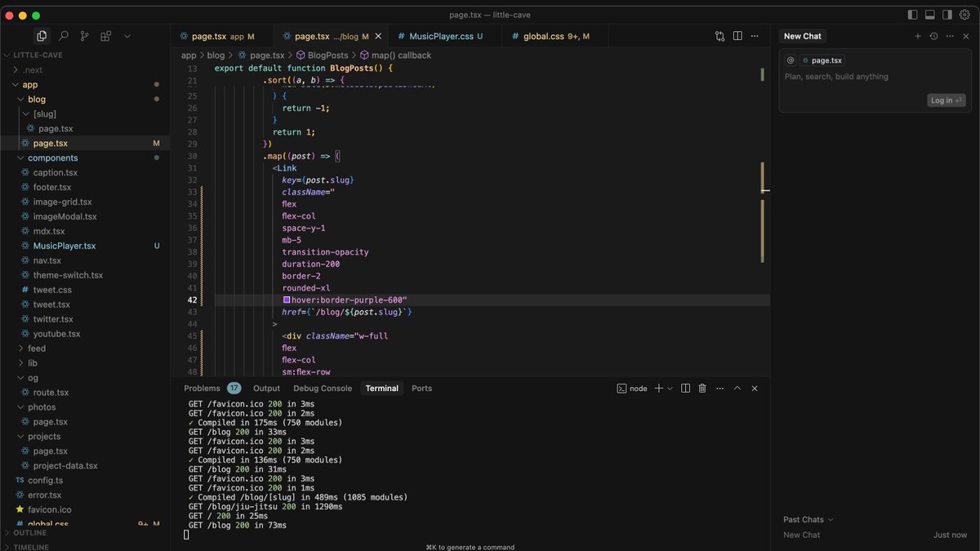Screen dimensions: 980x551
Task: Click the blog breadcrumb segment
Action: (216, 56)
